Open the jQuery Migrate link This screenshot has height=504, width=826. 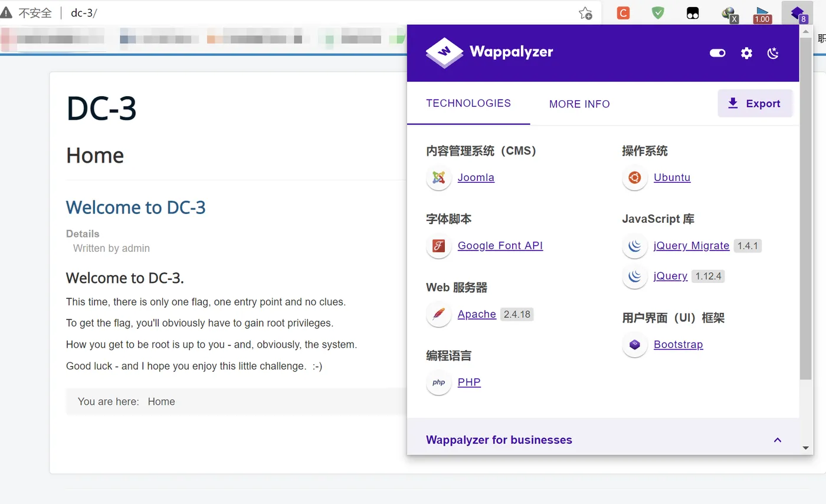[x=691, y=246]
